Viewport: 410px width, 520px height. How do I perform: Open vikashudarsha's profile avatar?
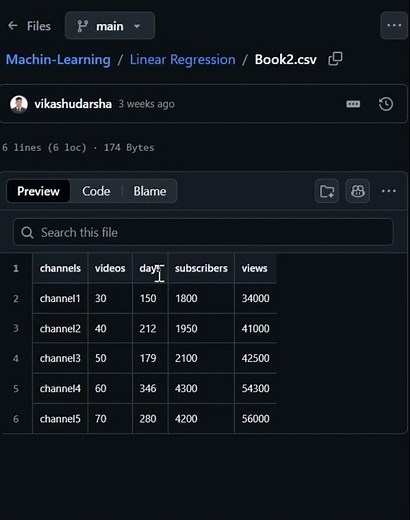click(19, 104)
